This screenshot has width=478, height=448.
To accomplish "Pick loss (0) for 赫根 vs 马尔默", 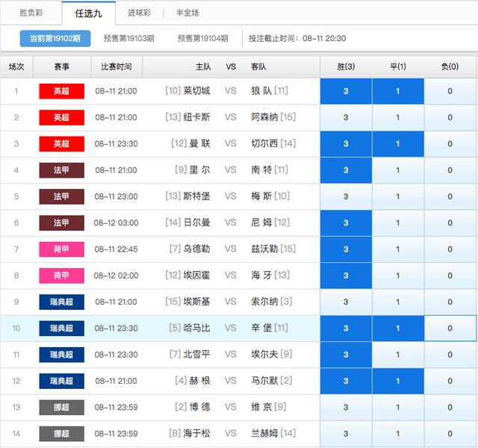I will (450, 381).
